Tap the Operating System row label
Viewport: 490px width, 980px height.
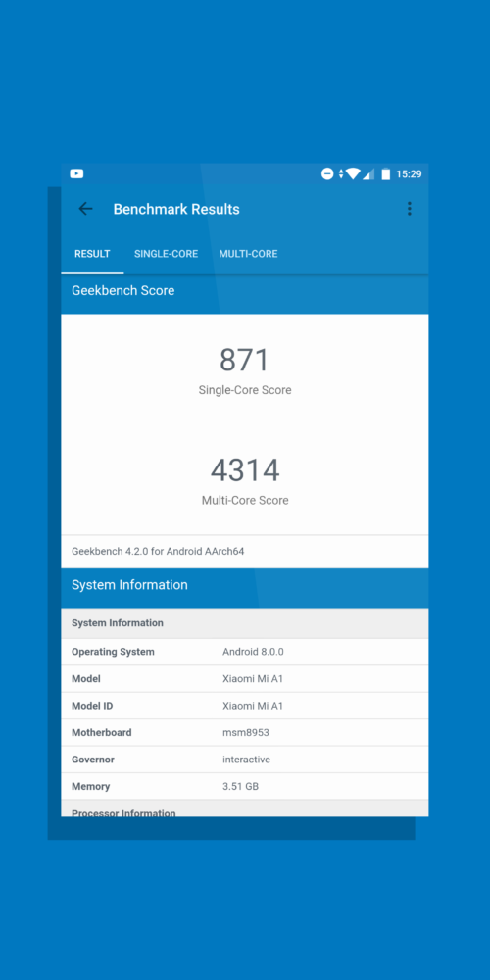(113, 652)
